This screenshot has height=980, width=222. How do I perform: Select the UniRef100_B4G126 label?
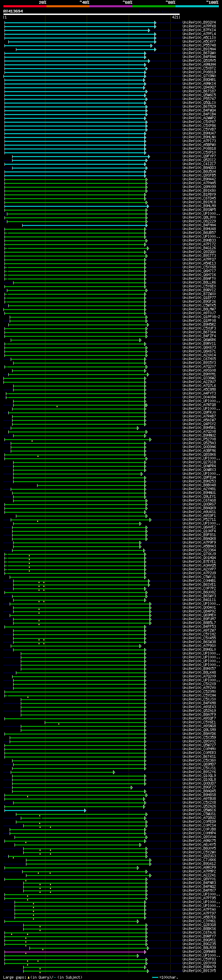tap(199, 248)
